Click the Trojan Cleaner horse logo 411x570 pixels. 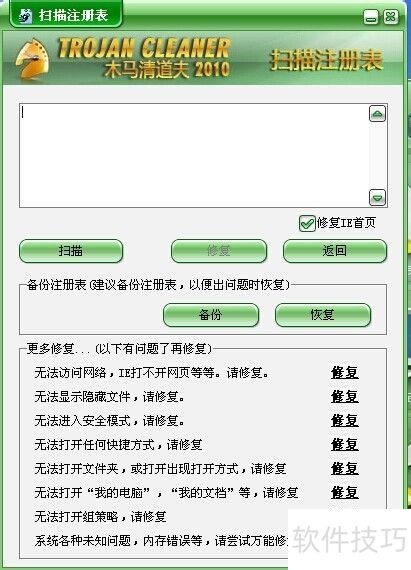33,59
